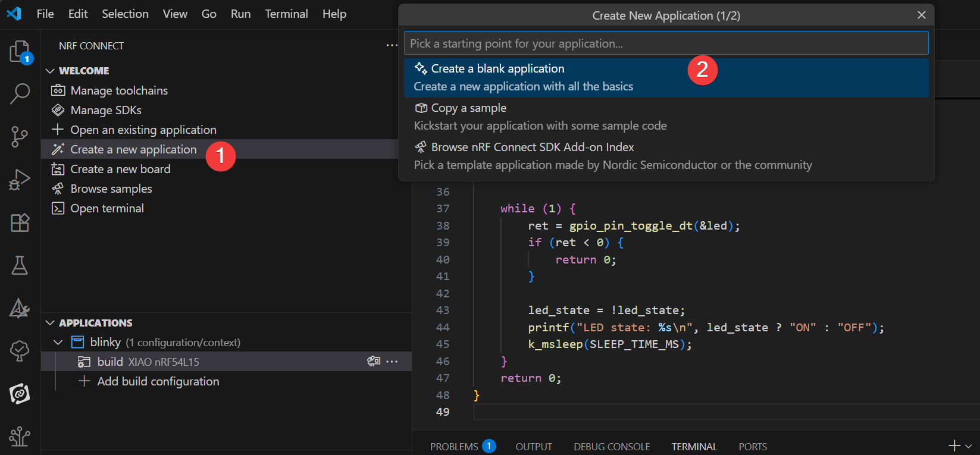The image size is (980, 455).
Task: Click the 'while (1) {' code line
Action: pos(538,208)
